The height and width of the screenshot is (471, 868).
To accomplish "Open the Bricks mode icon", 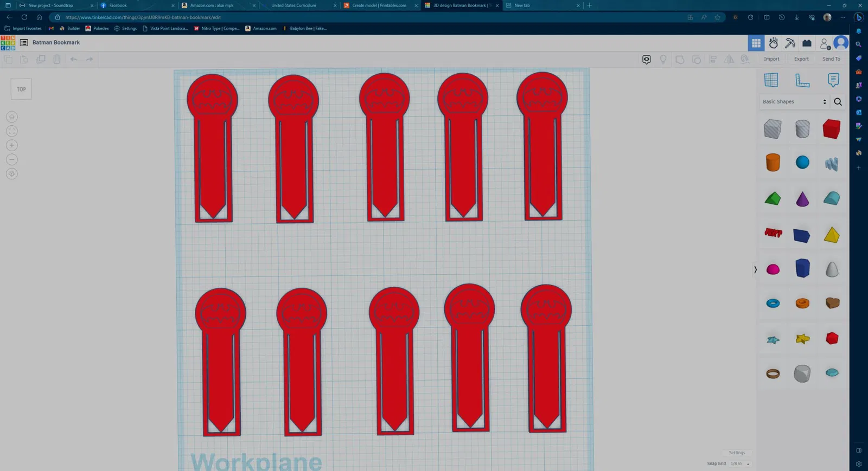I will pos(807,43).
